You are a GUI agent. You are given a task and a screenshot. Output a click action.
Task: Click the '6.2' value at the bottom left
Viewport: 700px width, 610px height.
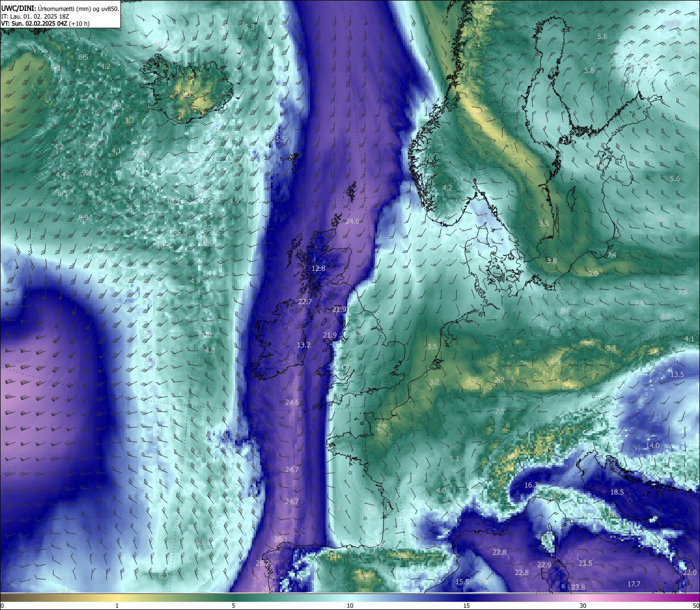point(164,576)
